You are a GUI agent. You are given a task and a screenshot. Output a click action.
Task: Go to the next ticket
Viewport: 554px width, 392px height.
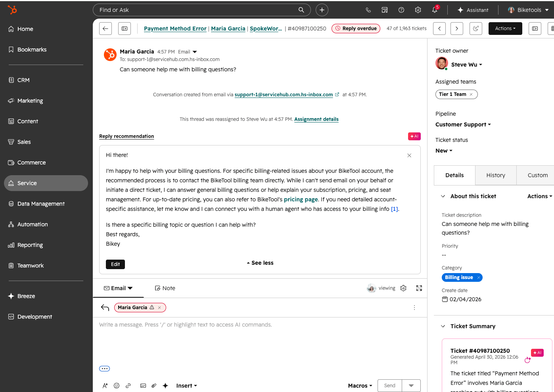[x=457, y=29]
